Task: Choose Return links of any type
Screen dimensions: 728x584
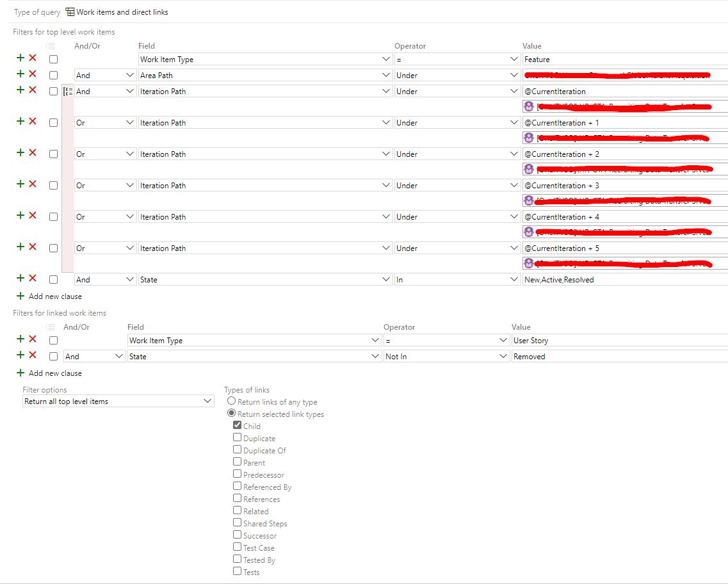Action: click(231, 401)
